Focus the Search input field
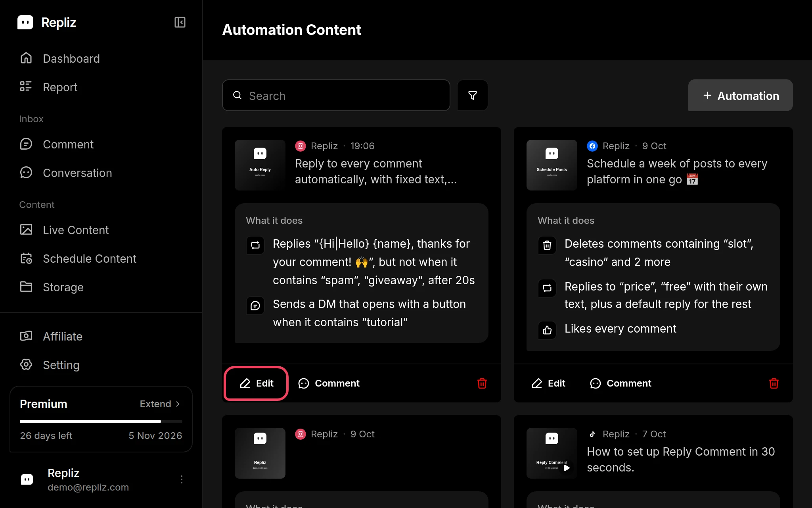 click(x=336, y=95)
